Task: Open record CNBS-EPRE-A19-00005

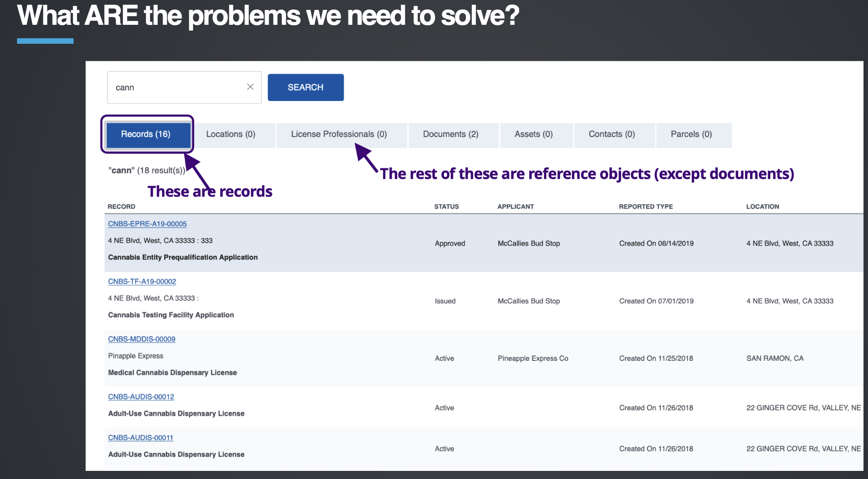Action: 147,224
